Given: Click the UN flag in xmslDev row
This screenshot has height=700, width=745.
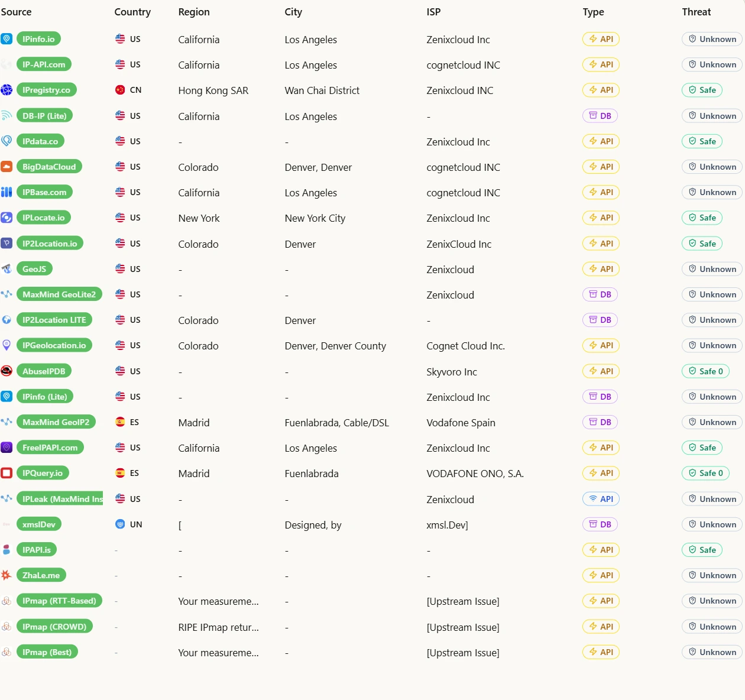Looking at the screenshot, I should 120,524.
